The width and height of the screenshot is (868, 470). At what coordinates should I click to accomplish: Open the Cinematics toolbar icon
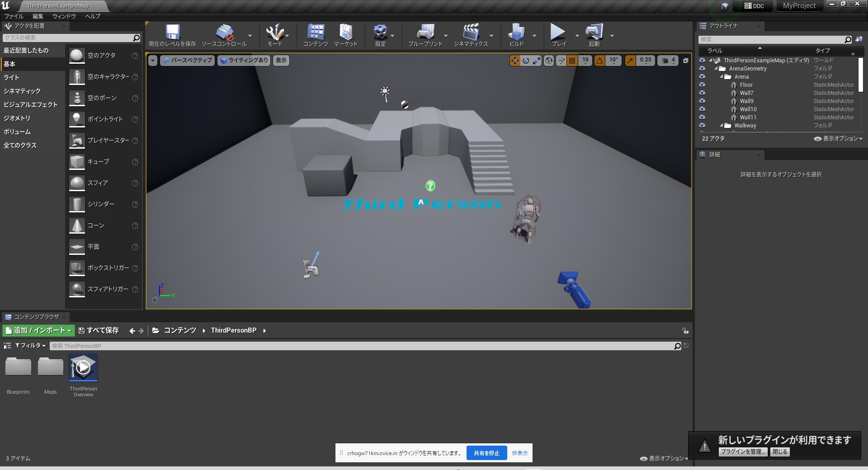pyautogui.click(x=471, y=33)
